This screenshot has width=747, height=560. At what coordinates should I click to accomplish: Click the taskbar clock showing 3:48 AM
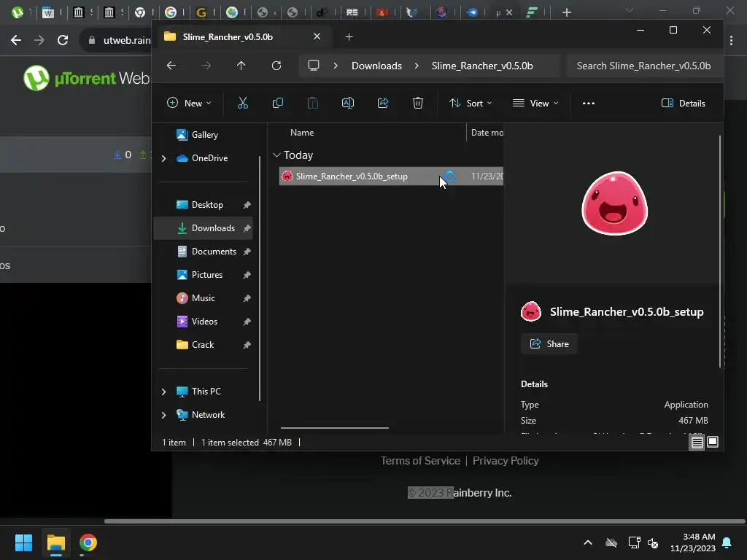(693, 542)
